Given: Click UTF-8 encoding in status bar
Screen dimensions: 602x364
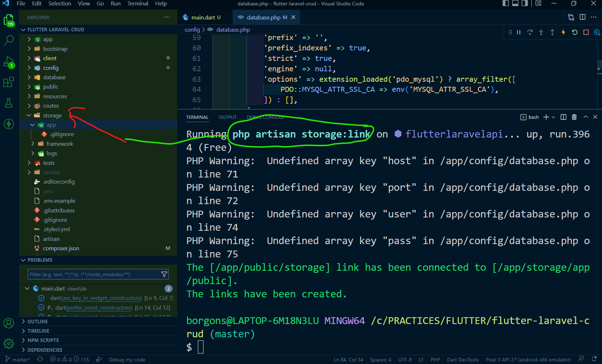Looking at the screenshot, I should pyautogui.click(x=405, y=359).
